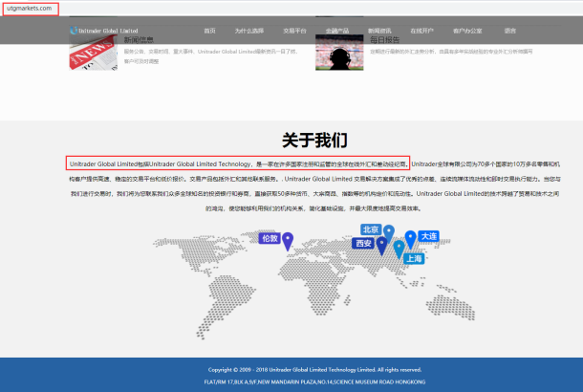Screen dimensions: 583x392
Task: Click the 上海 map pin
Action: click(x=399, y=250)
